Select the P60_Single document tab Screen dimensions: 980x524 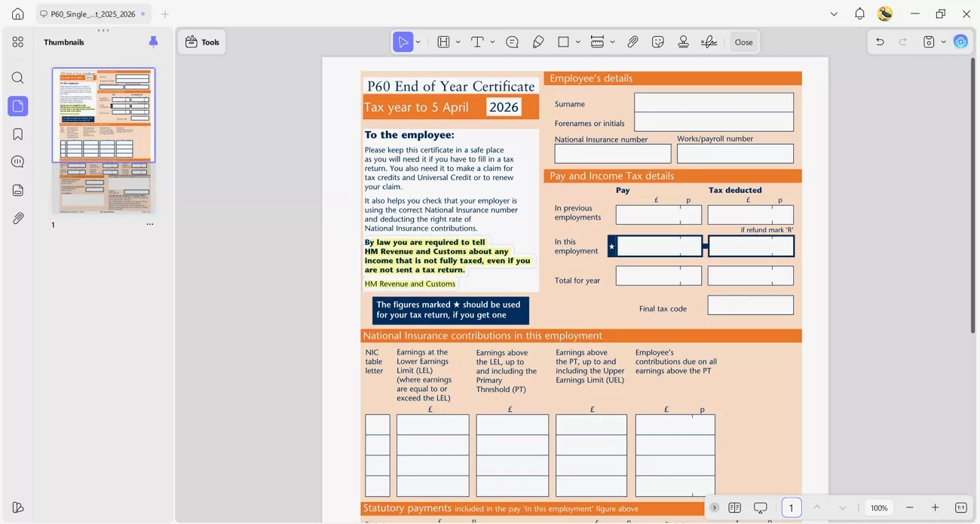click(93, 14)
